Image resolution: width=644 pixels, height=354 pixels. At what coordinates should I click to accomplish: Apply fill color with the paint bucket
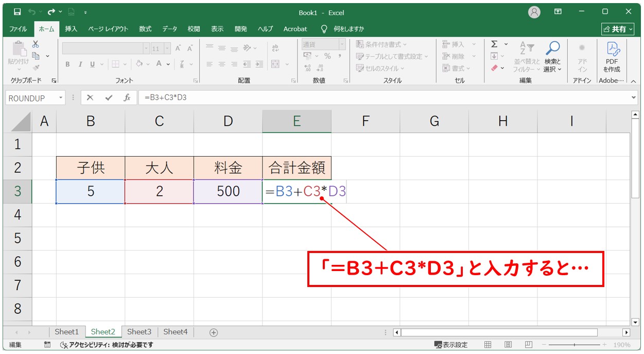(x=139, y=64)
